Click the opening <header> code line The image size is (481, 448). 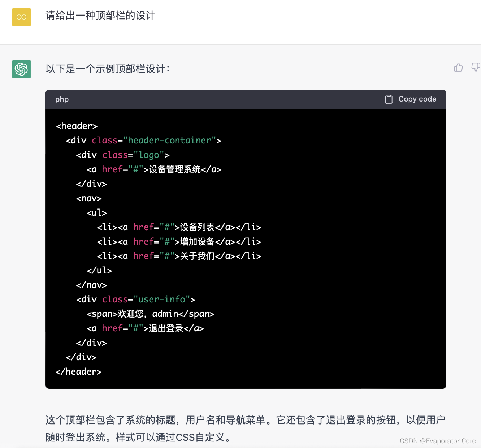click(77, 126)
